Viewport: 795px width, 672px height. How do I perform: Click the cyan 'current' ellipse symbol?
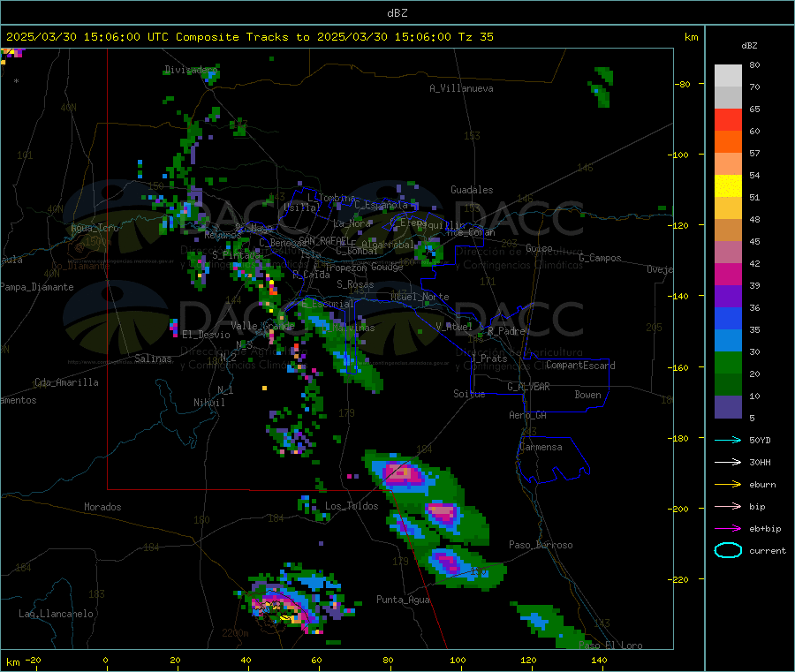[x=728, y=550]
